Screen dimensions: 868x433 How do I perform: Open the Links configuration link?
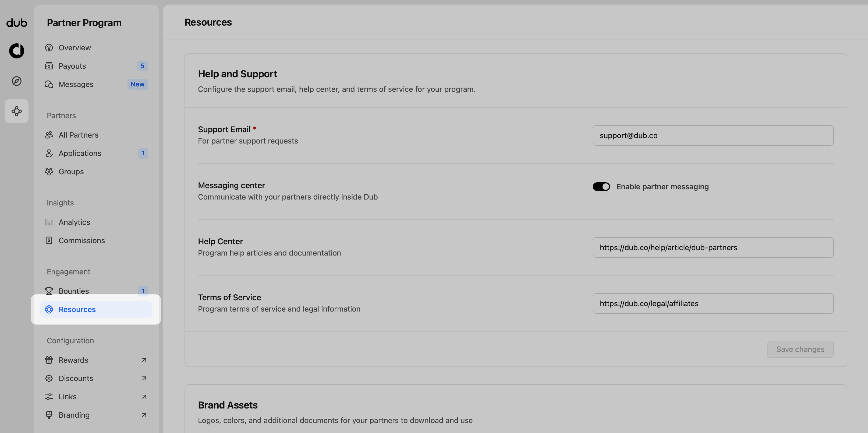pyautogui.click(x=68, y=397)
